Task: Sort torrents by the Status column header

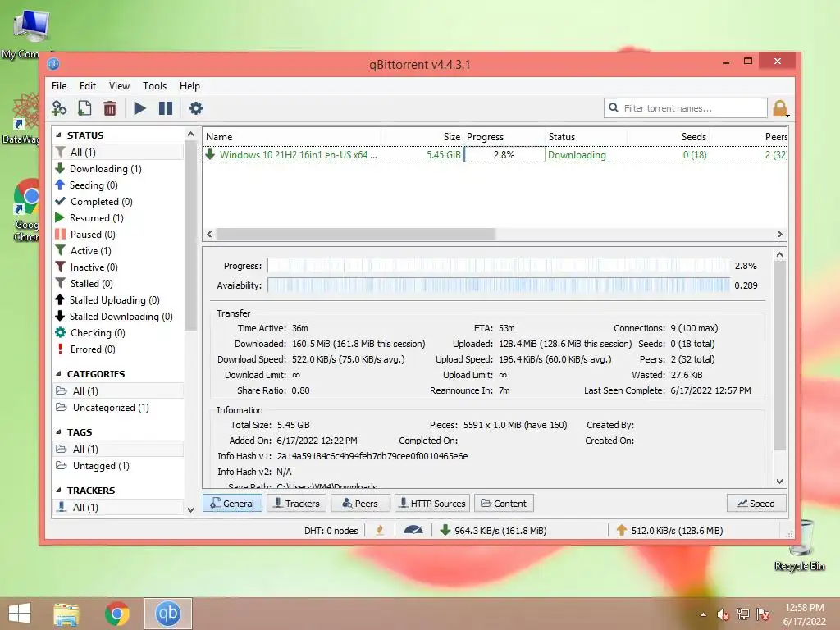Action: pos(586,137)
